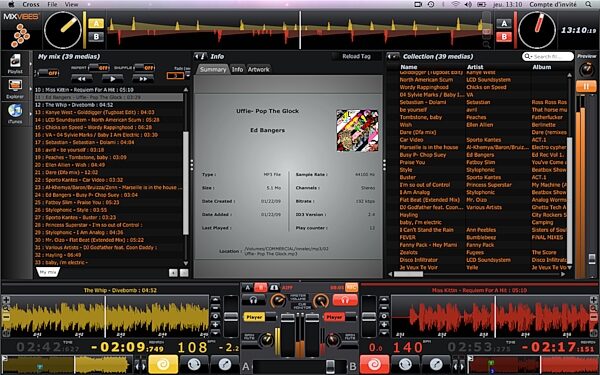Open the fade time dropdown arrow
The height and width of the screenshot is (375, 600).
tap(188, 75)
